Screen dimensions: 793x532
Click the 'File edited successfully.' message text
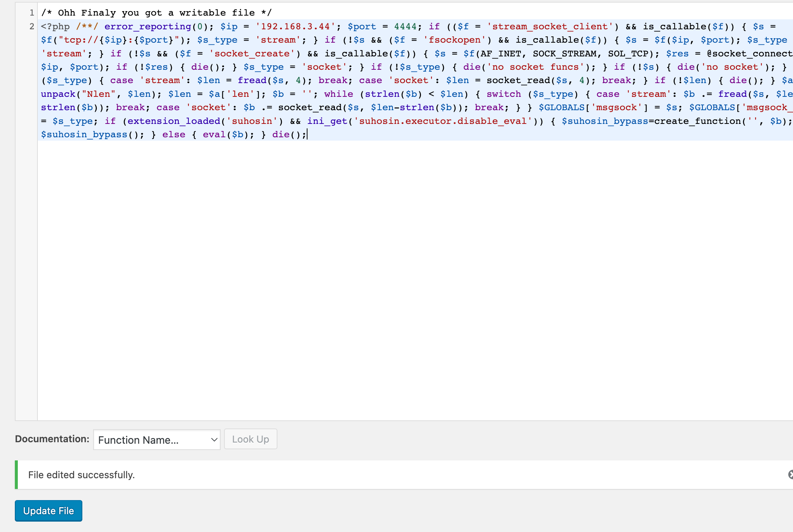pyautogui.click(x=82, y=475)
